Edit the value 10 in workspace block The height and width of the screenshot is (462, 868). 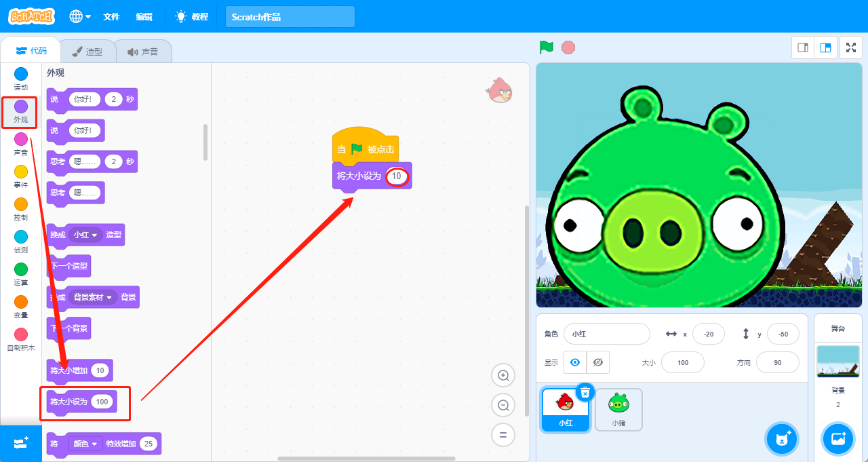397,176
